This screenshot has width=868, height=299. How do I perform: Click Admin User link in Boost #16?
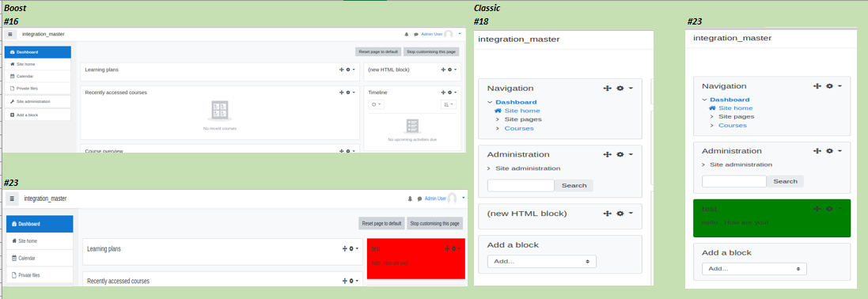point(432,34)
